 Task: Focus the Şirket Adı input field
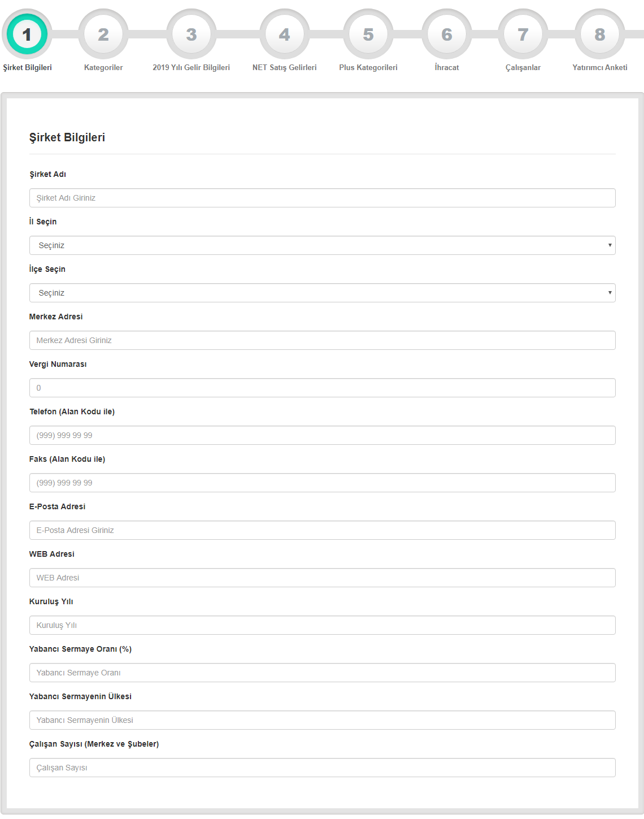(x=322, y=198)
